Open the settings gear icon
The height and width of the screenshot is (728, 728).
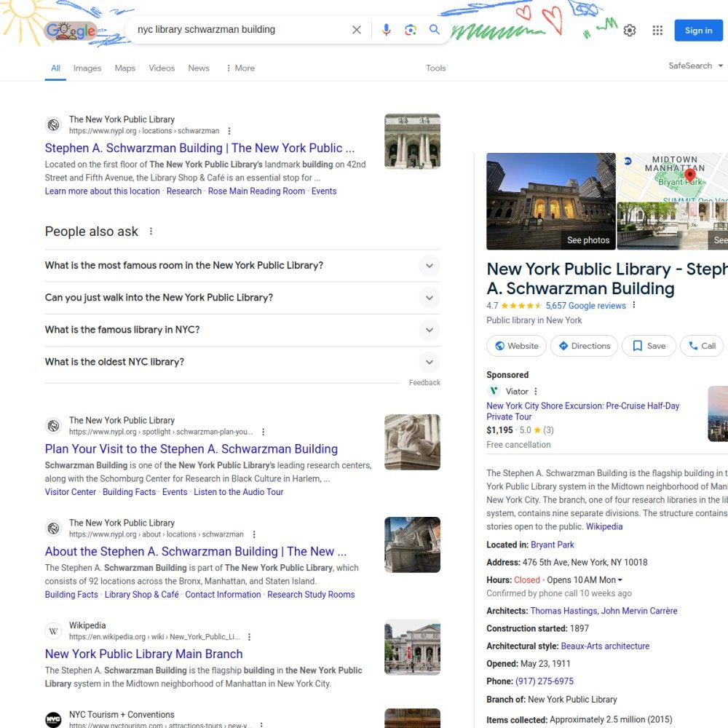click(x=630, y=30)
